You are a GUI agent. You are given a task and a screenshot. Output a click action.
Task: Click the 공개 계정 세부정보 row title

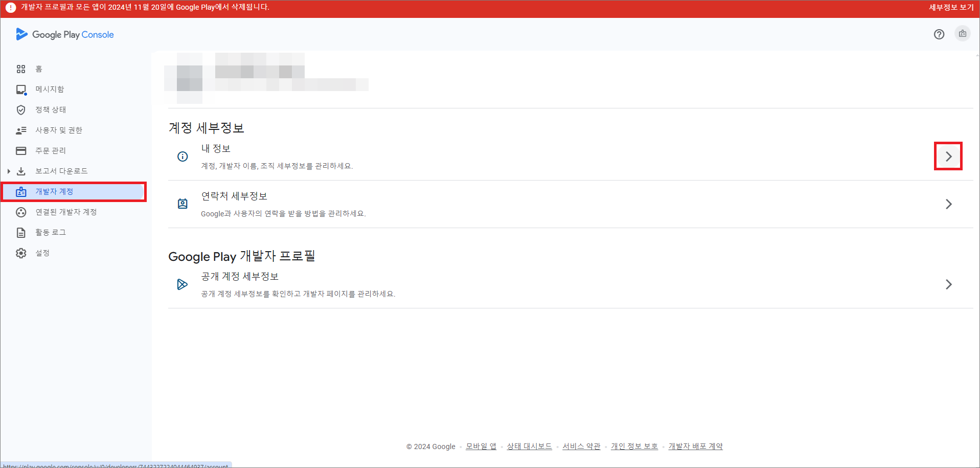[x=240, y=277]
